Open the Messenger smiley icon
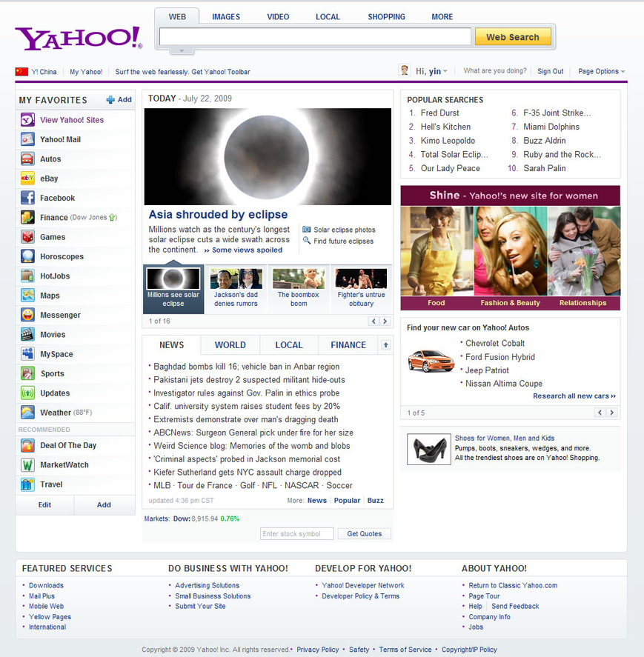The height and width of the screenshot is (657, 644). click(27, 315)
